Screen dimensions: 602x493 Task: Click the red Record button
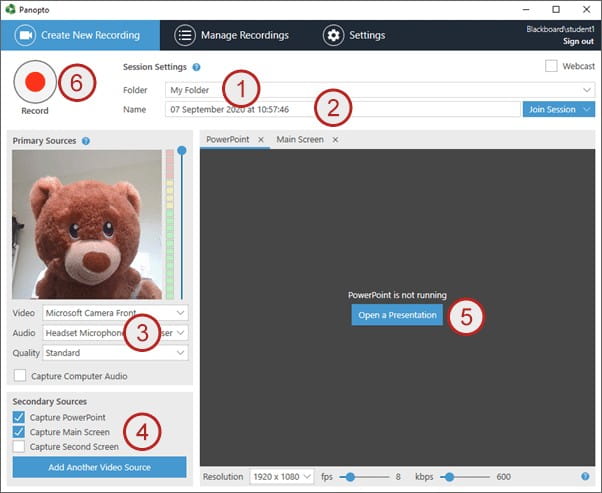(x=35, y=82)
